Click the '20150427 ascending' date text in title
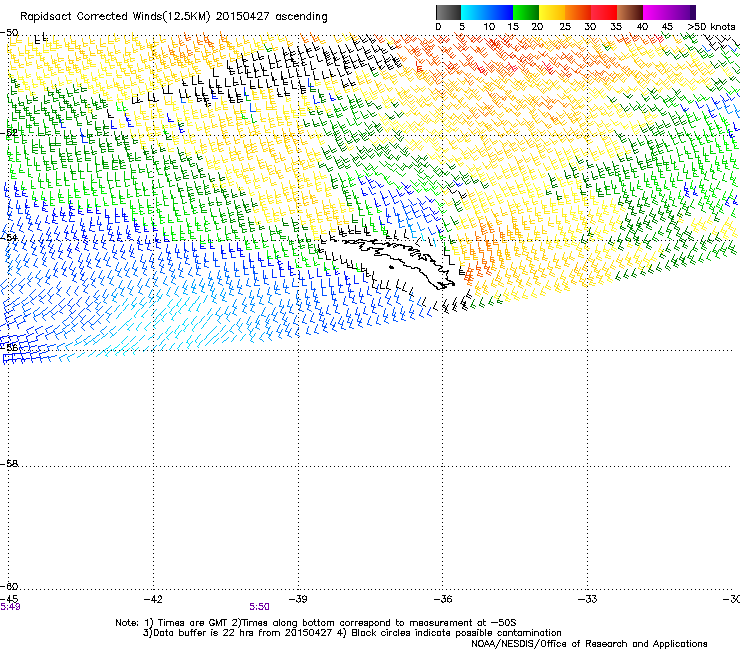This screenshot has width=740, height=650. click(271, 17)
